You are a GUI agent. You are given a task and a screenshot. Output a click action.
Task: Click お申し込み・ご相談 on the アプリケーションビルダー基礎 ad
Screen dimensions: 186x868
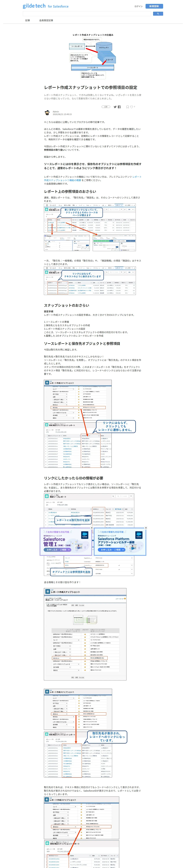(x=111, y=550)
